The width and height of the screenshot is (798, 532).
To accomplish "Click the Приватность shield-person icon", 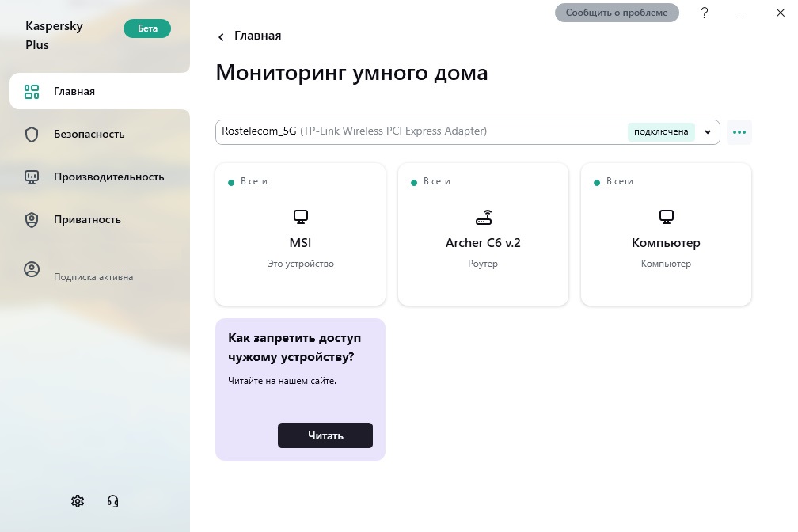I will click(32, 220).
